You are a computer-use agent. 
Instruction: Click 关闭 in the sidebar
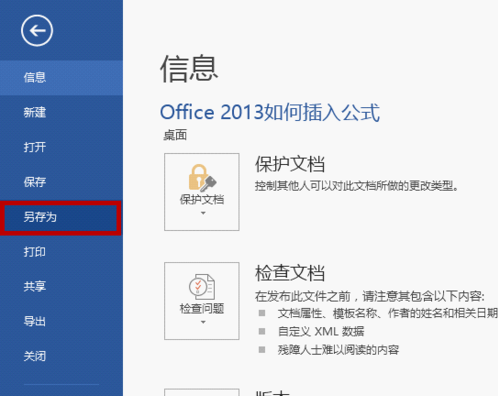point(61,356)
